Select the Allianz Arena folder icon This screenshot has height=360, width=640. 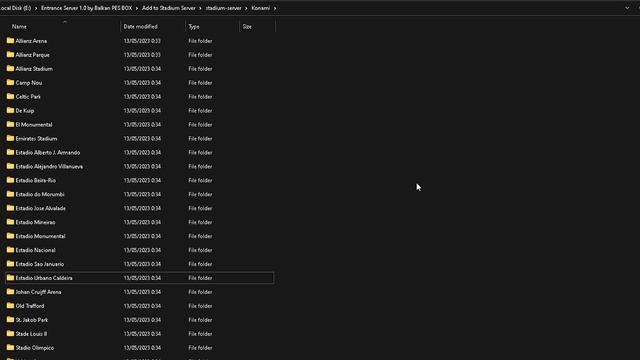click(10, 41)
